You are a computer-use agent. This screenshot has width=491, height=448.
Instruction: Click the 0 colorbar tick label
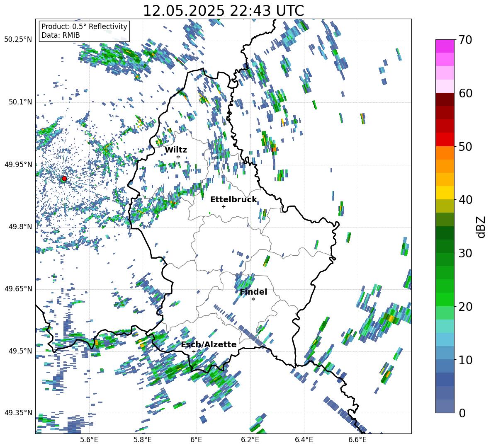462,413
